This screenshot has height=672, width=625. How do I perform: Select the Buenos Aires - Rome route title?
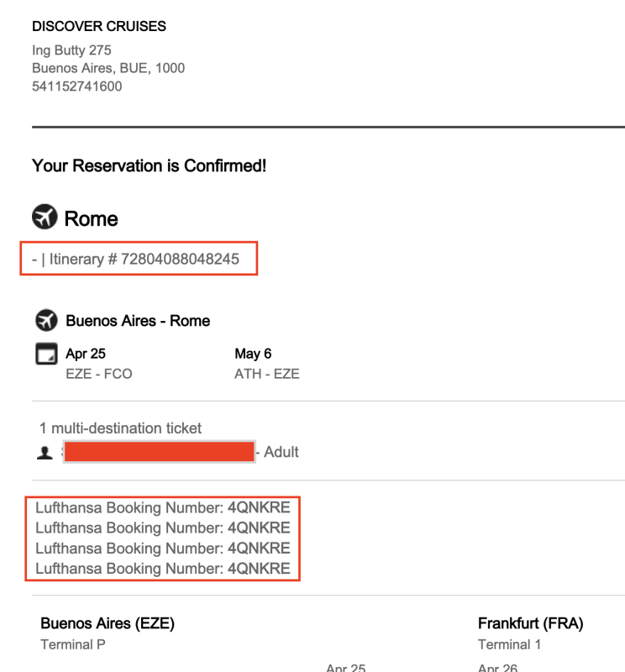coord(138,321)
